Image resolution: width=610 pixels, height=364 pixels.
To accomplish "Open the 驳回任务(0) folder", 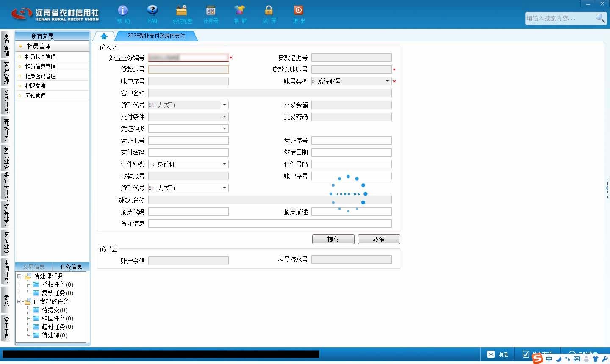I will coord(53,318).
